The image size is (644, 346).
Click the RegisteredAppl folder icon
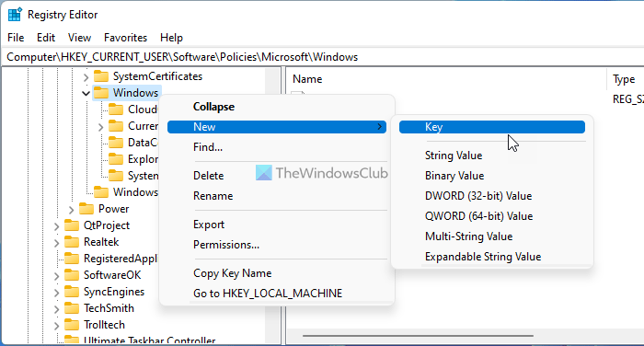pyautogui.click(x=72, y=259)
